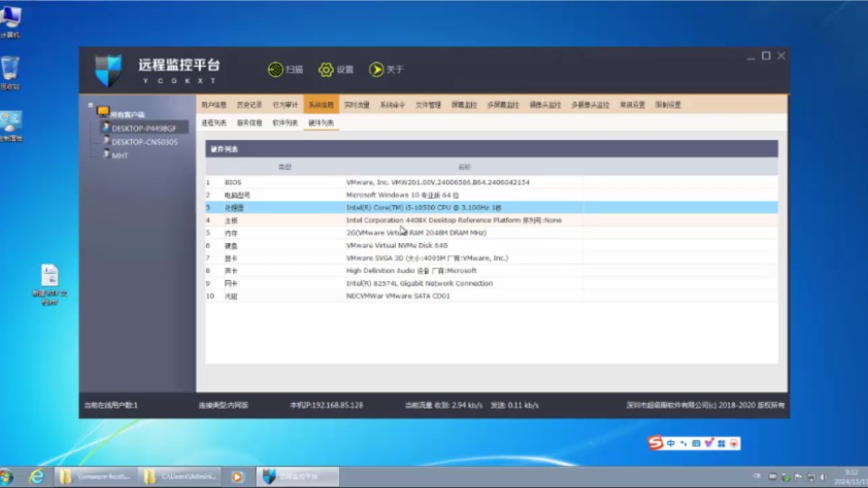This screenshot has width=868, height=488.
Task: Click the green shield tray icon
Action: [785, 477]
